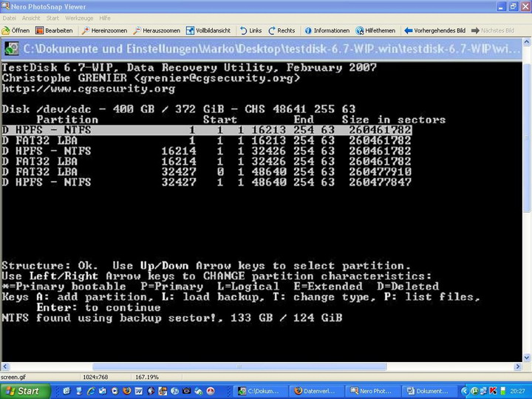The image size is (532, 399).
Task: Click the network connection tray icon
Action: [x=483, y=391]
